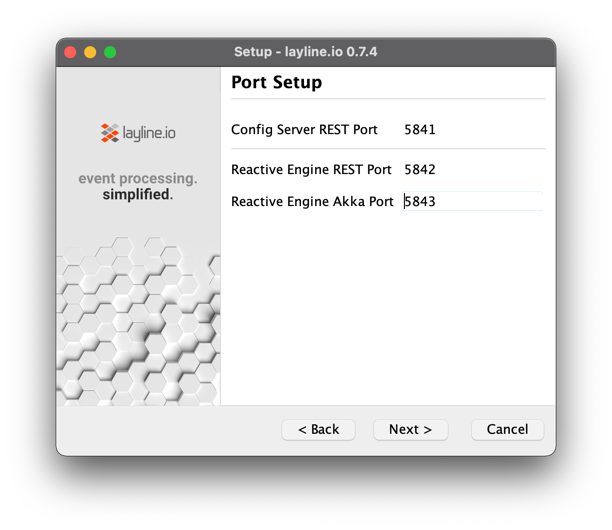Cancel the setup wizard
Screen dimensions: 612x530
click(507, 429)
